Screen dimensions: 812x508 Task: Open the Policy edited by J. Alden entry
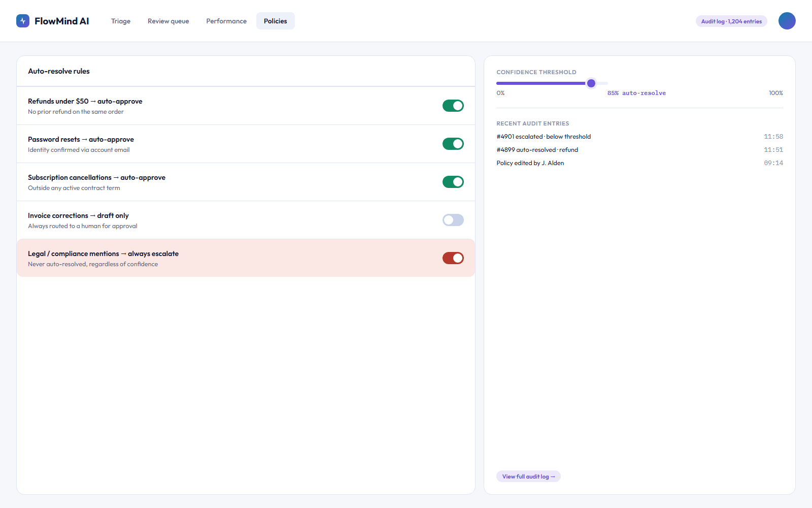pyautogui.click(x=639, y=163)
